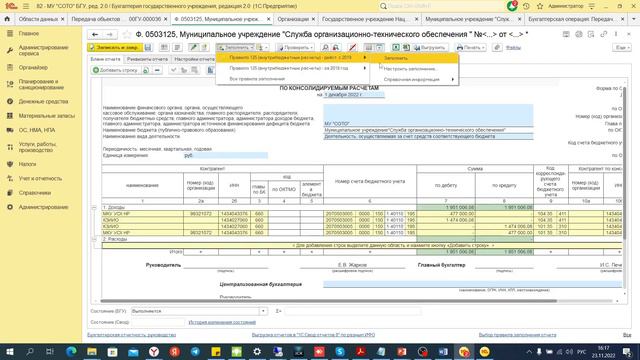Image resolution: width=640 pixels, height=360 pixels.
Task: Click the printer icon in report header
Action: [x=578, y=35]
